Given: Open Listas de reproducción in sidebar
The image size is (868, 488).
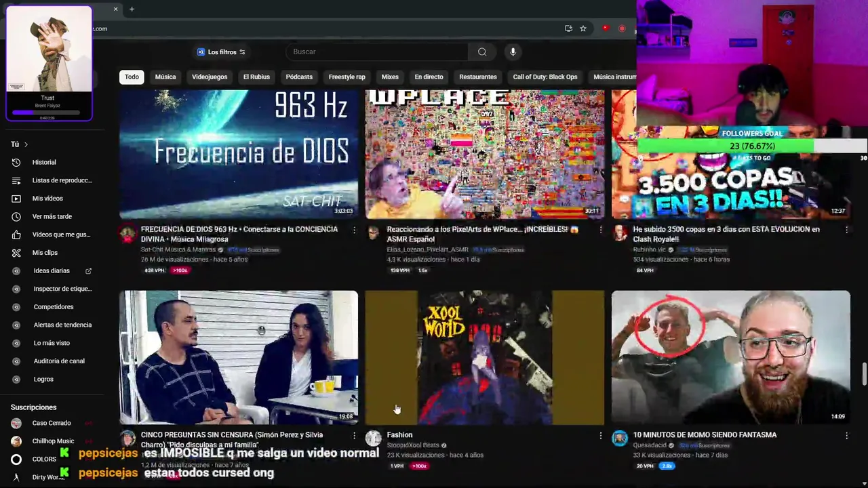Looking at the screenshot, I should coord(62,180).
